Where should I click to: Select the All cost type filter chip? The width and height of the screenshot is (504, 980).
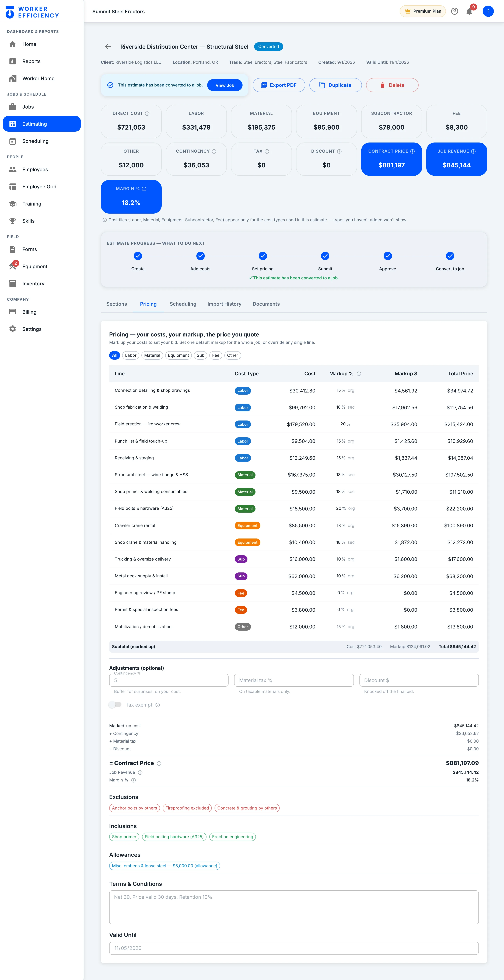pyautogui.click(x=114, y=355)
